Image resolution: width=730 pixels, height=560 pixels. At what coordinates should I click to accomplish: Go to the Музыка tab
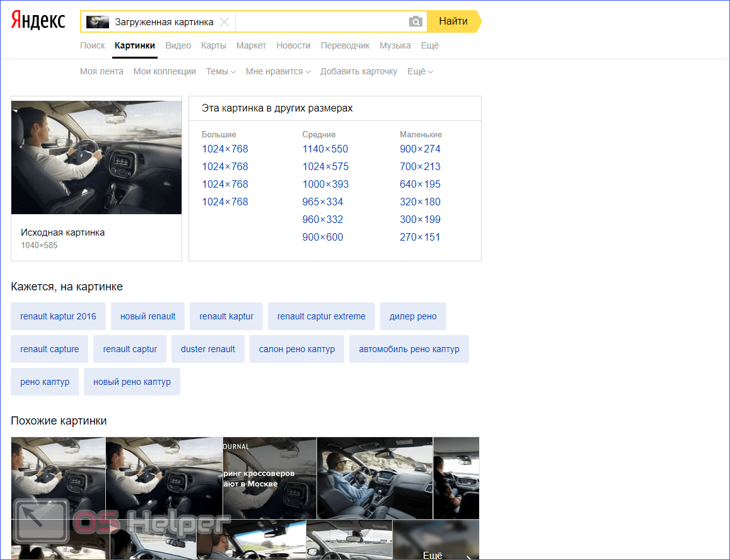click(395, 45)
